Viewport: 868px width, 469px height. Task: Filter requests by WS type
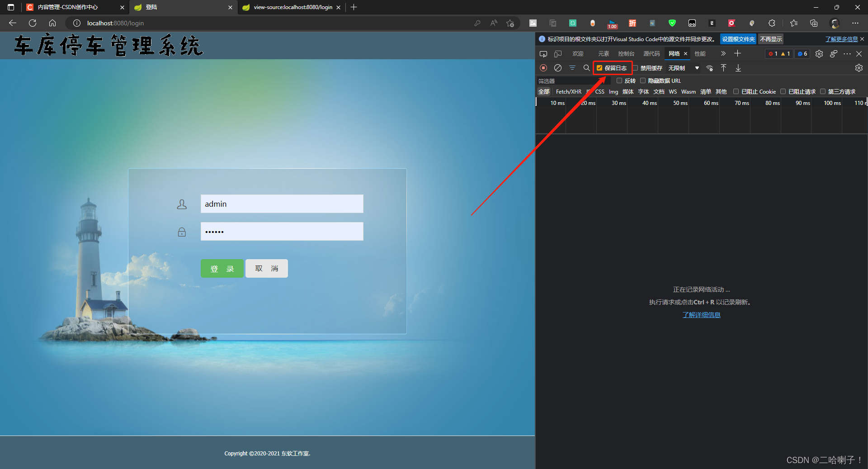[x=673, y=92]
